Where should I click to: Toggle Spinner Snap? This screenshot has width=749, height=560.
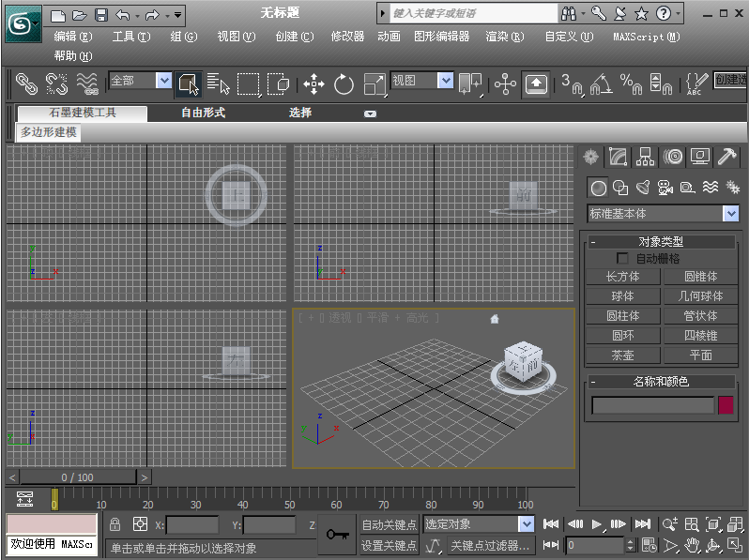point(661,84)
